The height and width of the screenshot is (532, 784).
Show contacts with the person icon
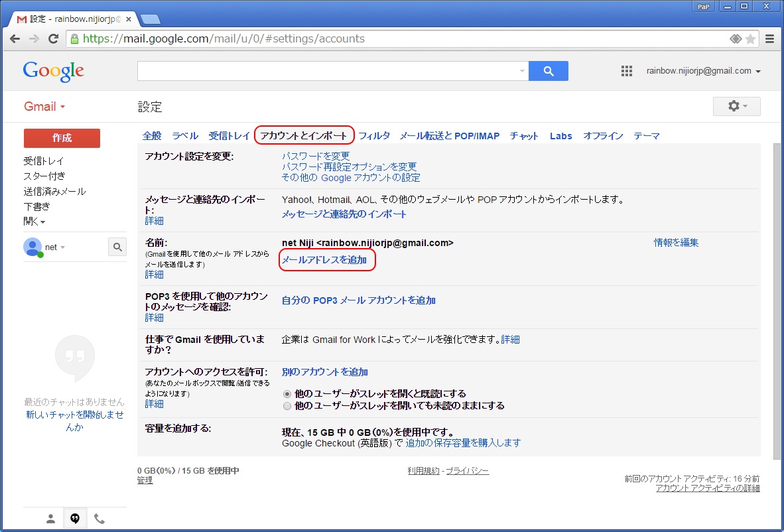(x=50, y=519)
